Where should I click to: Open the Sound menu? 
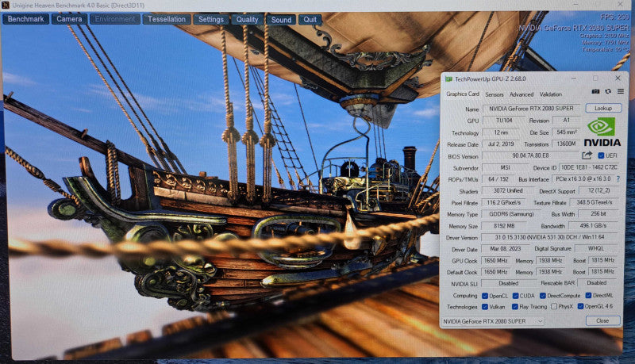tap(281, 19)
